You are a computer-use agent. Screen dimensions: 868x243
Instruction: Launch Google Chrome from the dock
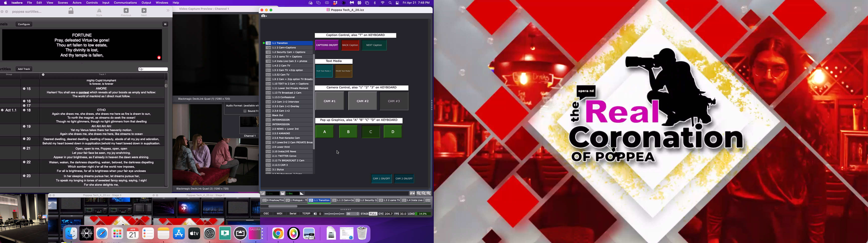[278, 234]
